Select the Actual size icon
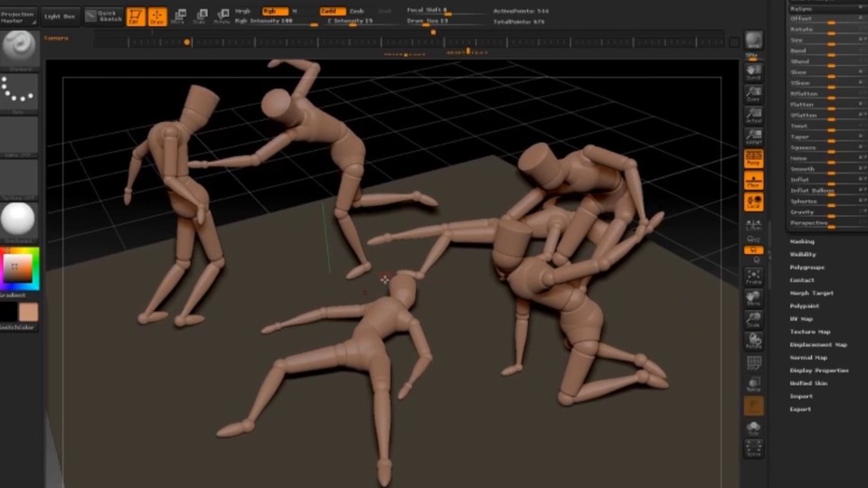This screenshot has height=488, width=868. pos(753,116)
